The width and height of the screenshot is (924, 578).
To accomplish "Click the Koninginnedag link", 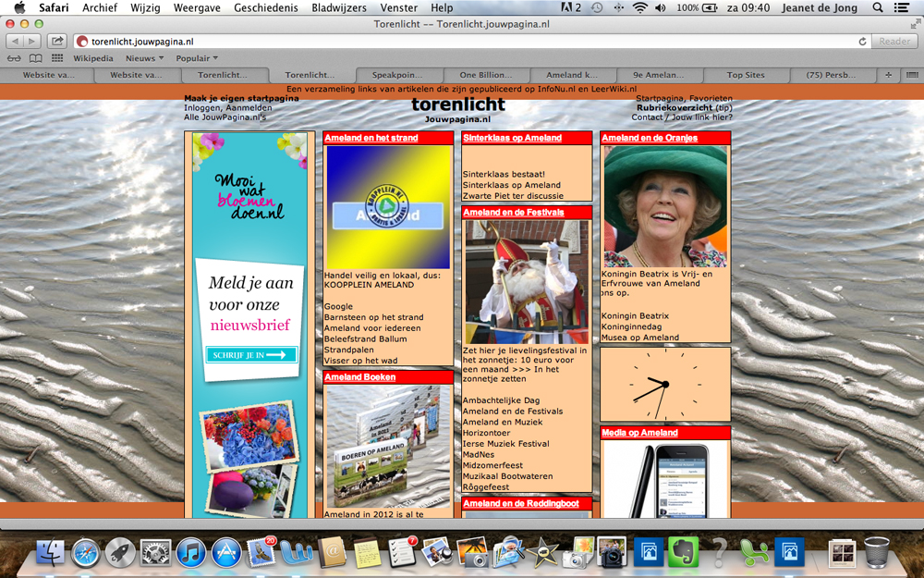I will coord(631,326).
